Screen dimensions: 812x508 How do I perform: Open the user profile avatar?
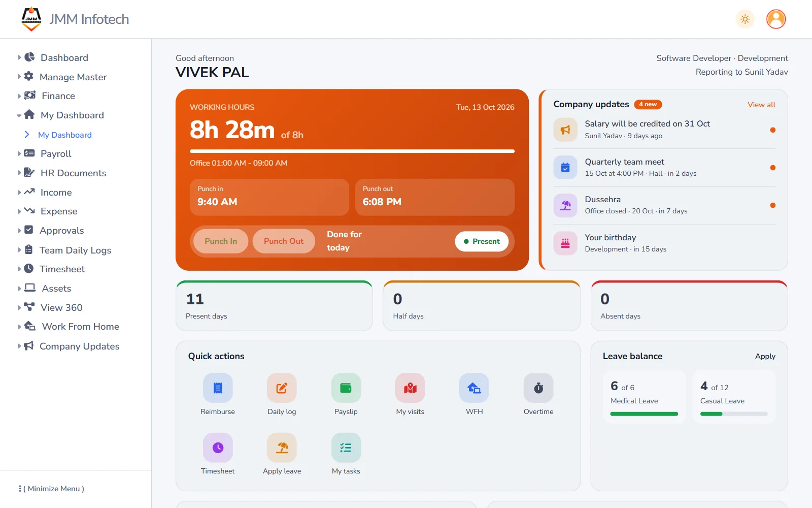pos(776,19)
